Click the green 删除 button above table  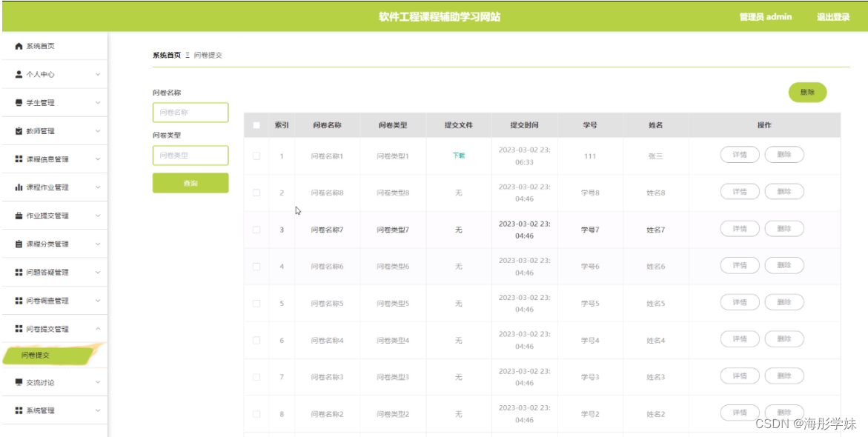point(807,93)
